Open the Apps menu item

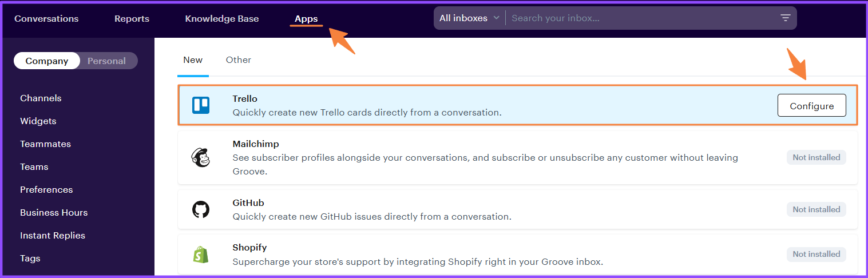[306, 19]
